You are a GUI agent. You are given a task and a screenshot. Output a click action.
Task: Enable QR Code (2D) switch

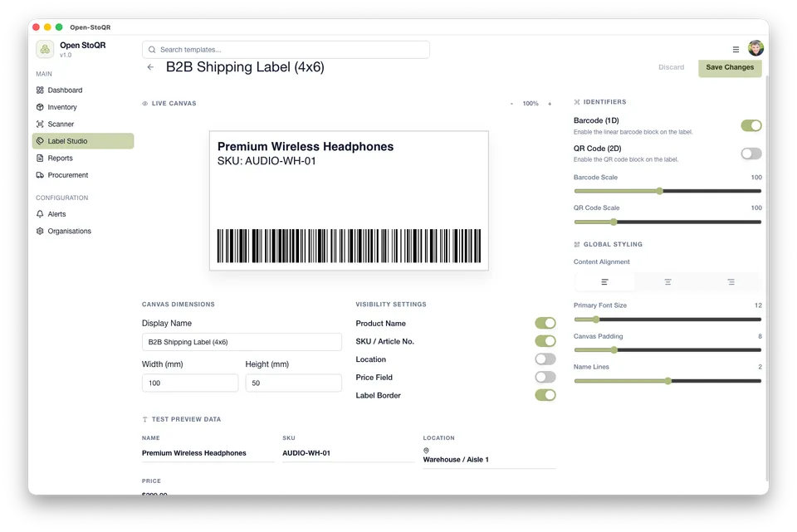751,154
